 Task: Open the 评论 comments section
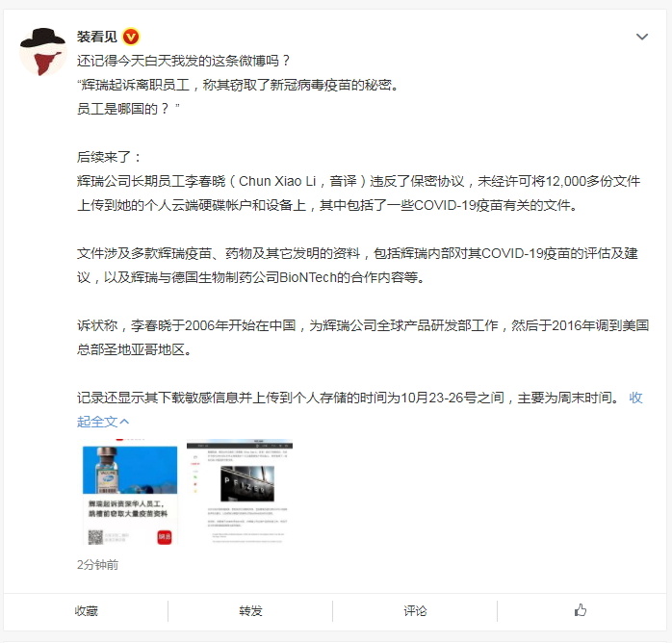pyautogui.click(x=415, y=611)
